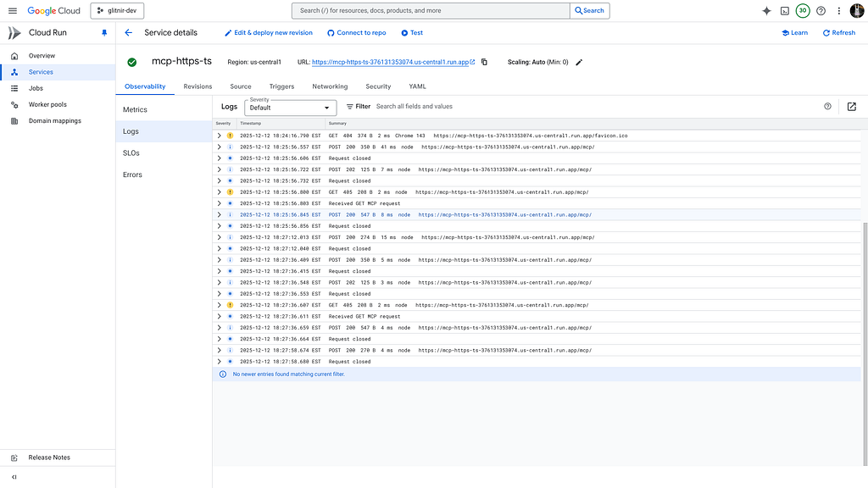Click Connect to repo

[357, 33]
